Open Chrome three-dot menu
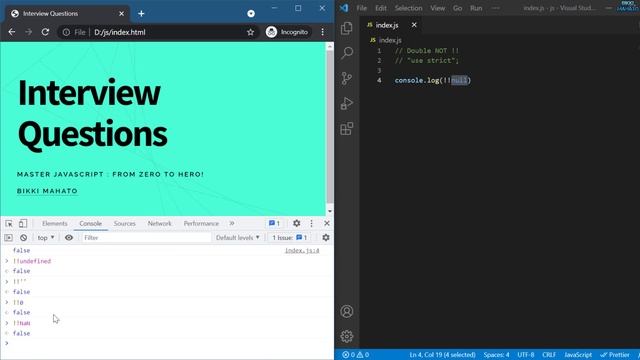640x360 pixels. coord(322,32)
